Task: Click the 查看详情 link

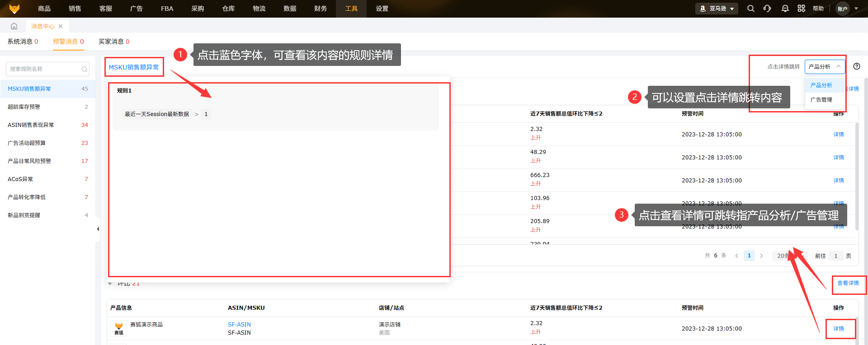Action: 848,283
